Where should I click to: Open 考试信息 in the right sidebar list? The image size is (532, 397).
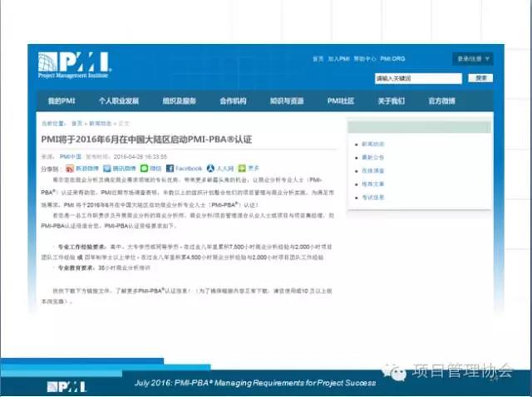(373, 198)
